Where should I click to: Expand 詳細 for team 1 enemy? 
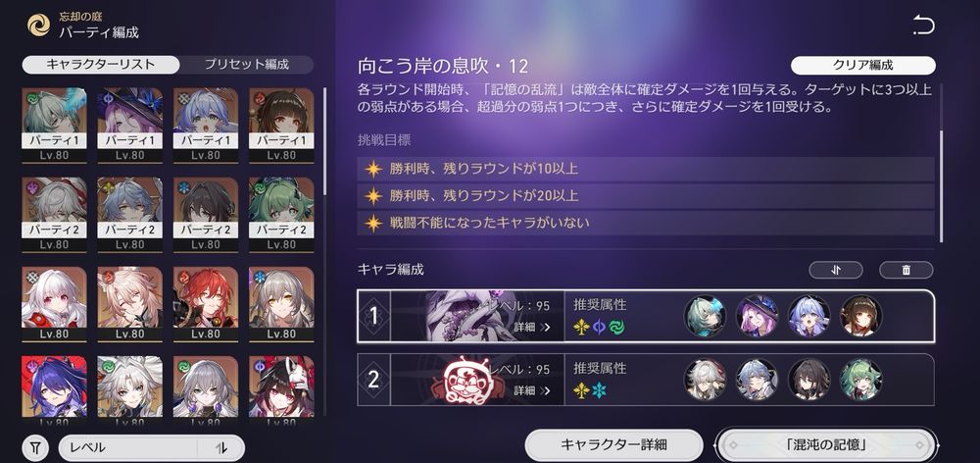pyautogui.click(x=532, y=327)
